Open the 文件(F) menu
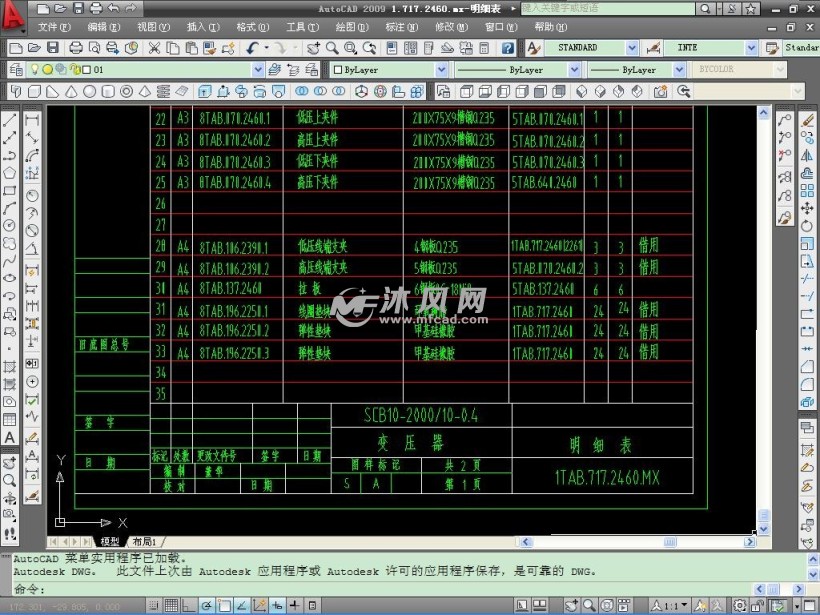The image size is (820, 615). click(x=53, y=27)
